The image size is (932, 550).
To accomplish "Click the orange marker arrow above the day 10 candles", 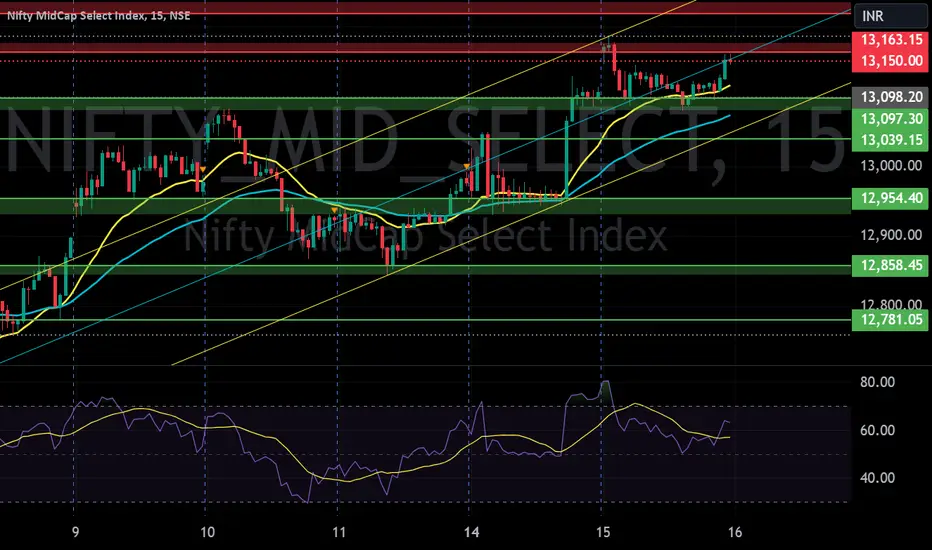I will coord(203,169).
